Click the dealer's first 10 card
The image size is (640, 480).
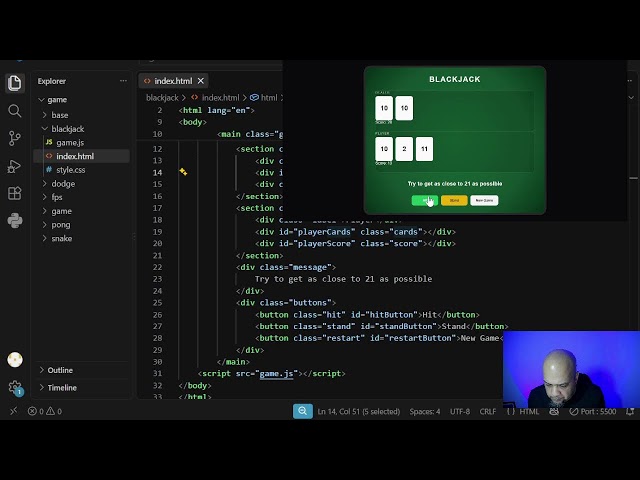[384, 108]
